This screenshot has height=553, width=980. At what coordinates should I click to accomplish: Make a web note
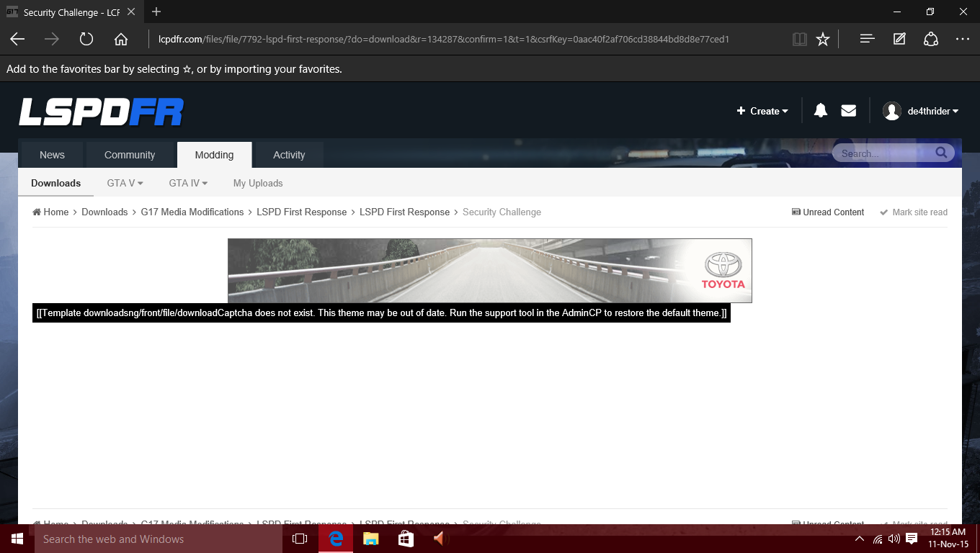click(899, 39)
